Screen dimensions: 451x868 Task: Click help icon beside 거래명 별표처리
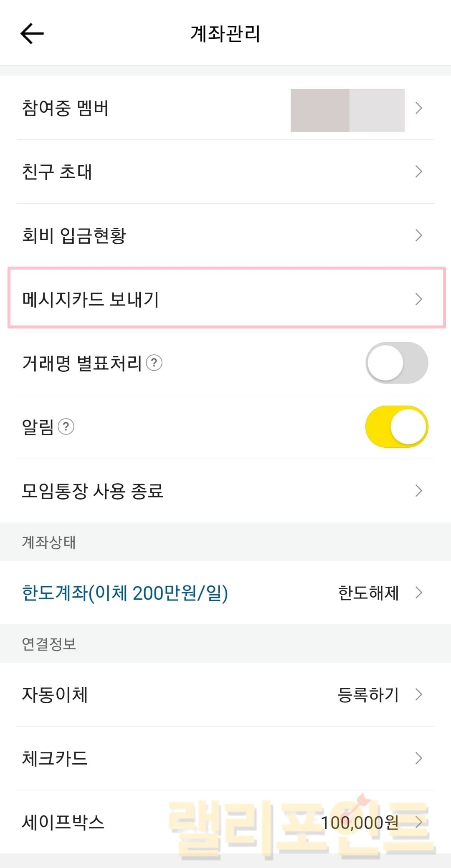click(x=154, y=363)
